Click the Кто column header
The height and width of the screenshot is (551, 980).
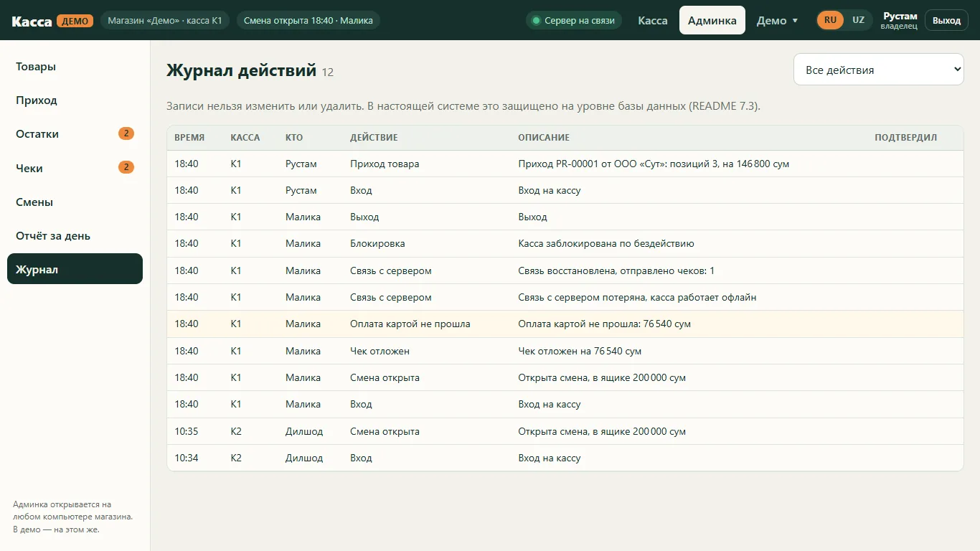click(294, 138)
